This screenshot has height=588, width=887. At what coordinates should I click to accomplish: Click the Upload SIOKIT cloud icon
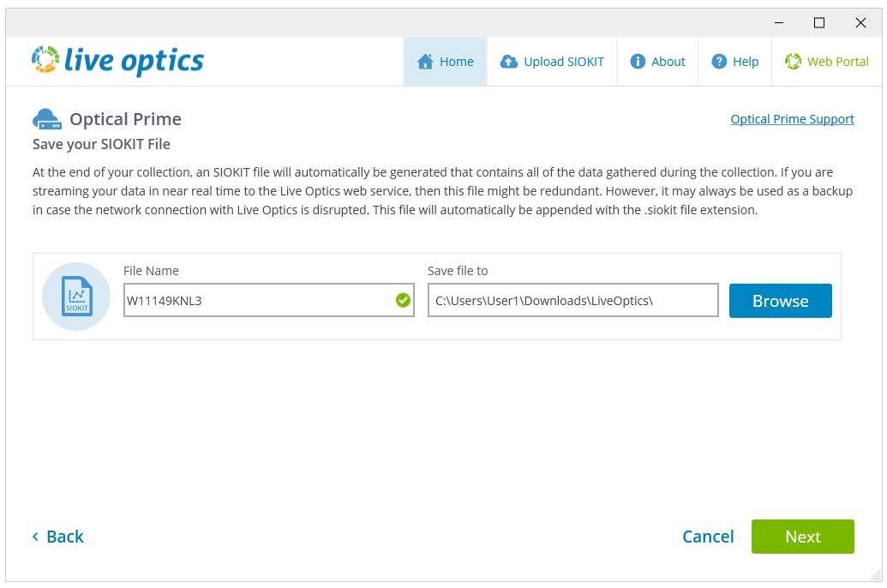tap(509, 62)
